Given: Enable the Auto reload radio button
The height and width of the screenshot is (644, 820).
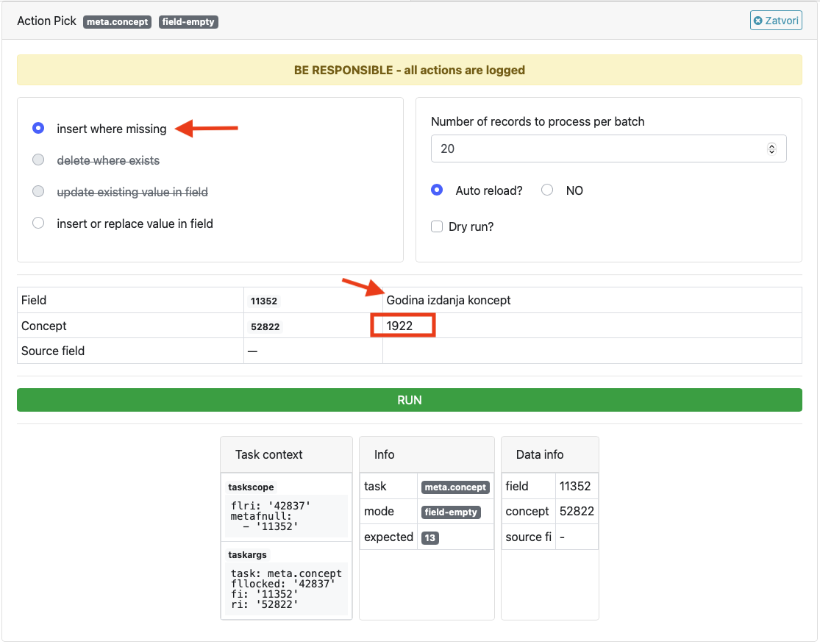Looking at the screenshot, I should coord(437,190).
